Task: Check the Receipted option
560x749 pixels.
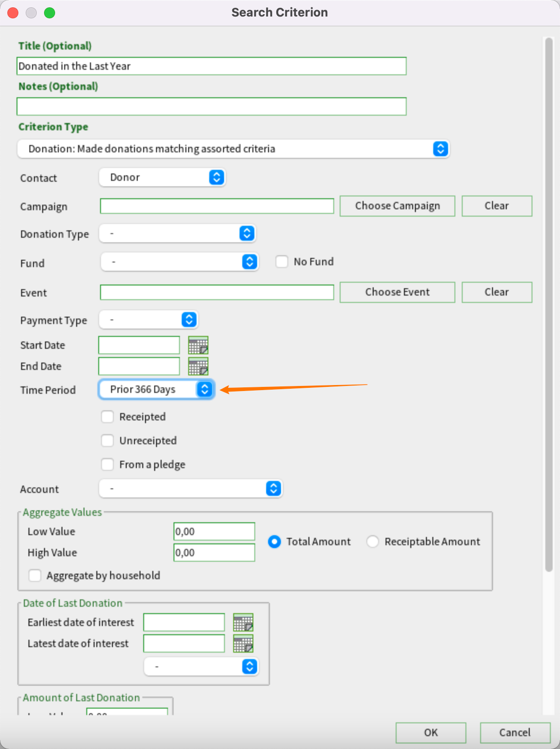Action: (x=107, y=417)
